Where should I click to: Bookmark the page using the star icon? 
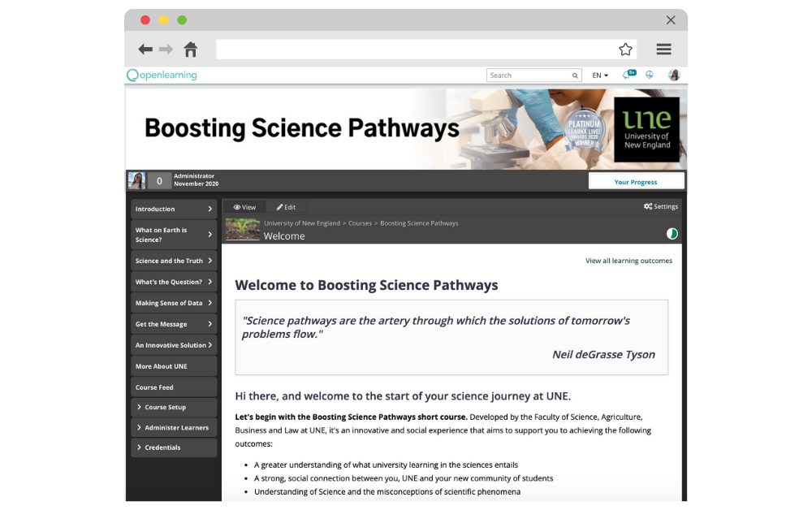[625, 49]
